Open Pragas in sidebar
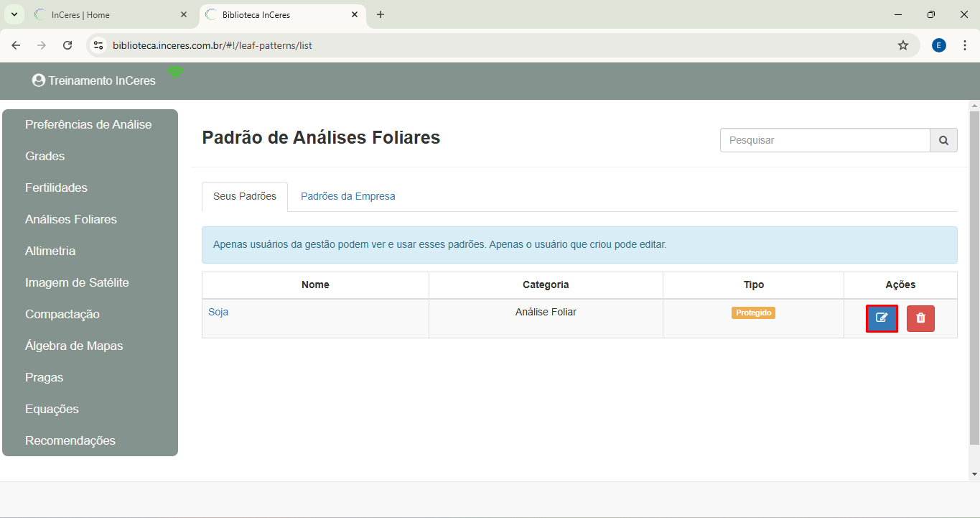The width and height of the screenshot is (980, 518). click(44, 377)
